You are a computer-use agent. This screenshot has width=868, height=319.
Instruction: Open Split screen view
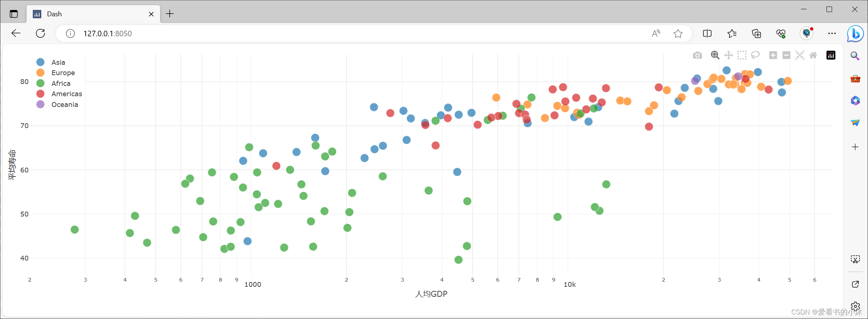[707, 34]
